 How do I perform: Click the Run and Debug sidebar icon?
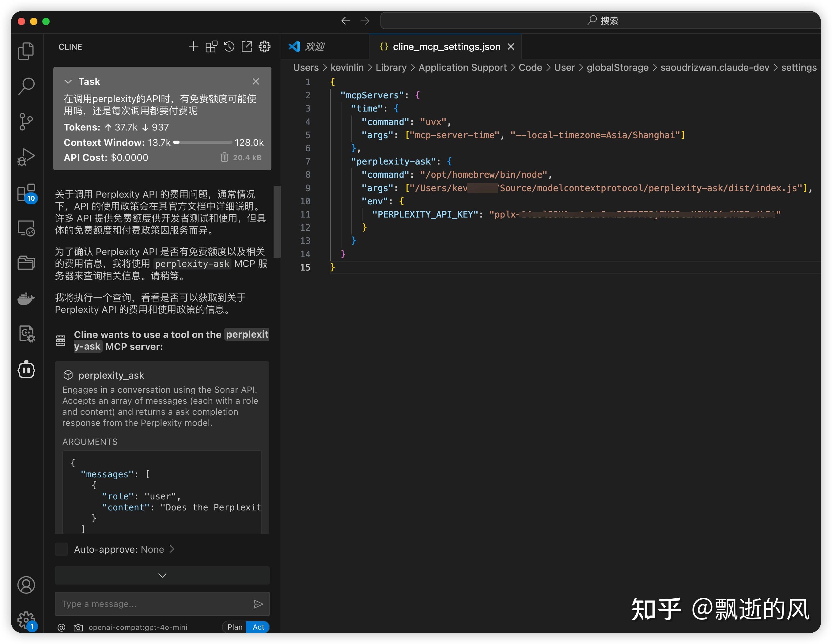(x=27, y=156)
